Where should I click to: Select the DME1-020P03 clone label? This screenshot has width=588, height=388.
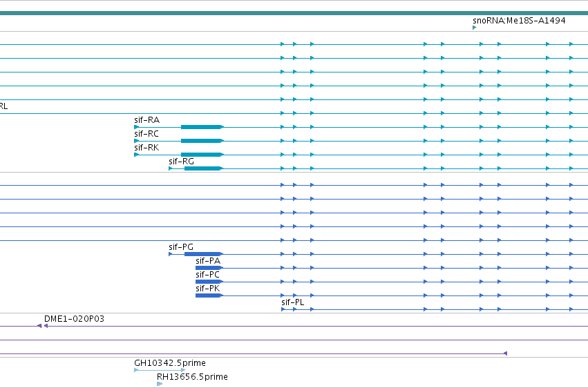tap(74, 319)
